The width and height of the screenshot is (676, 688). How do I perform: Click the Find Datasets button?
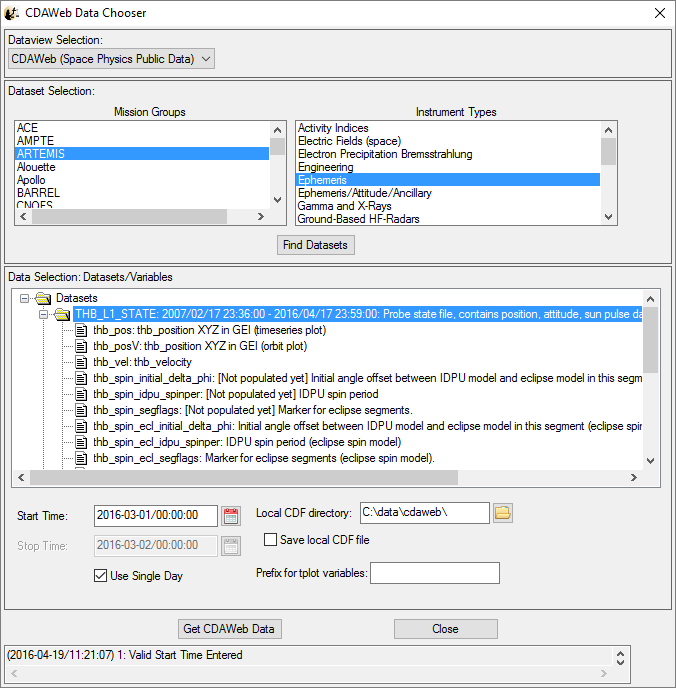(x=315, y=245)
